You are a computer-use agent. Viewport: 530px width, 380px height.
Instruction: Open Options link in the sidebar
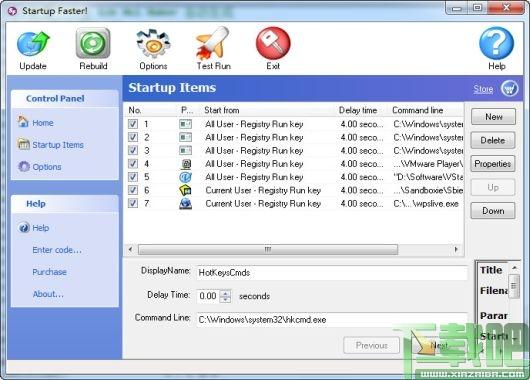tap(47, 167)
